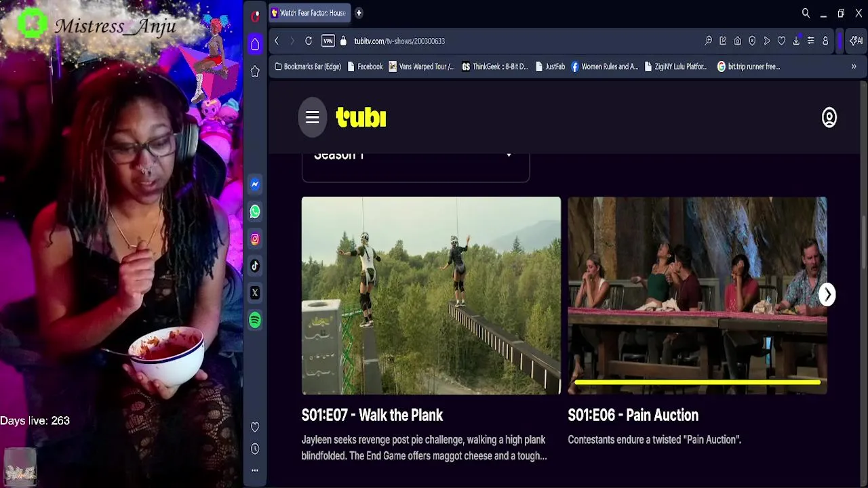Select the Watch Fear Factor: House tab
This screenshot has width=868, height=488.
(x=309, y=13)
